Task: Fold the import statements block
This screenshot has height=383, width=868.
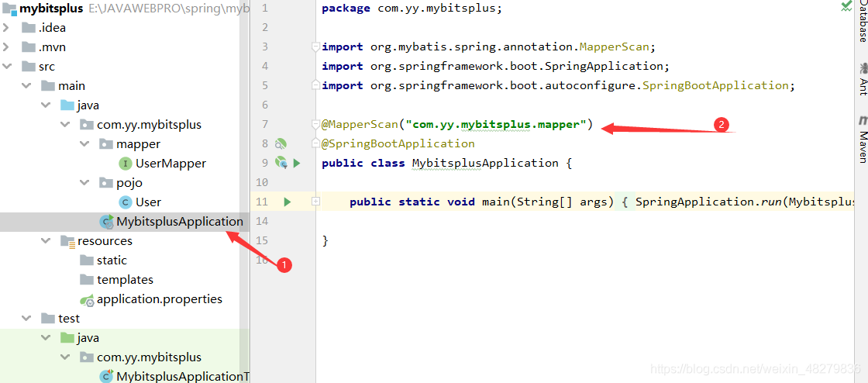Action: pyautogui.click(x=315, y=47)
